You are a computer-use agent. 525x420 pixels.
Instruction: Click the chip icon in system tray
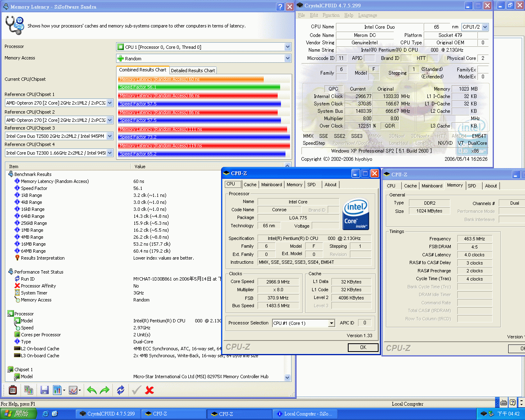[x=484, y=414]
